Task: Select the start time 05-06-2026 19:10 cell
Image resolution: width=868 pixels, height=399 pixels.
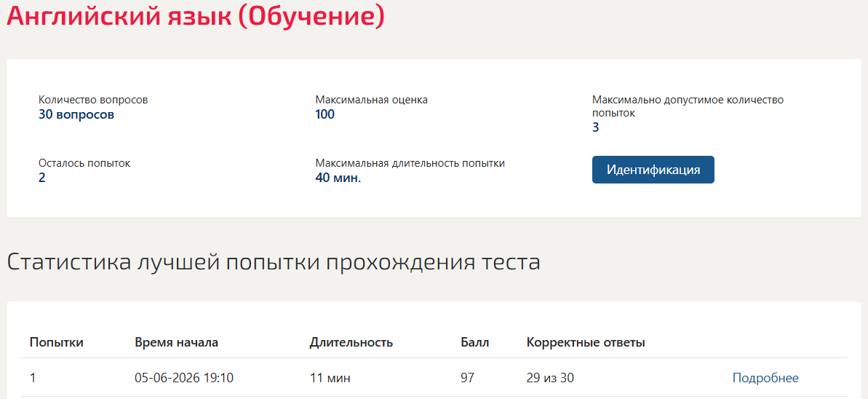Action: 184,379
